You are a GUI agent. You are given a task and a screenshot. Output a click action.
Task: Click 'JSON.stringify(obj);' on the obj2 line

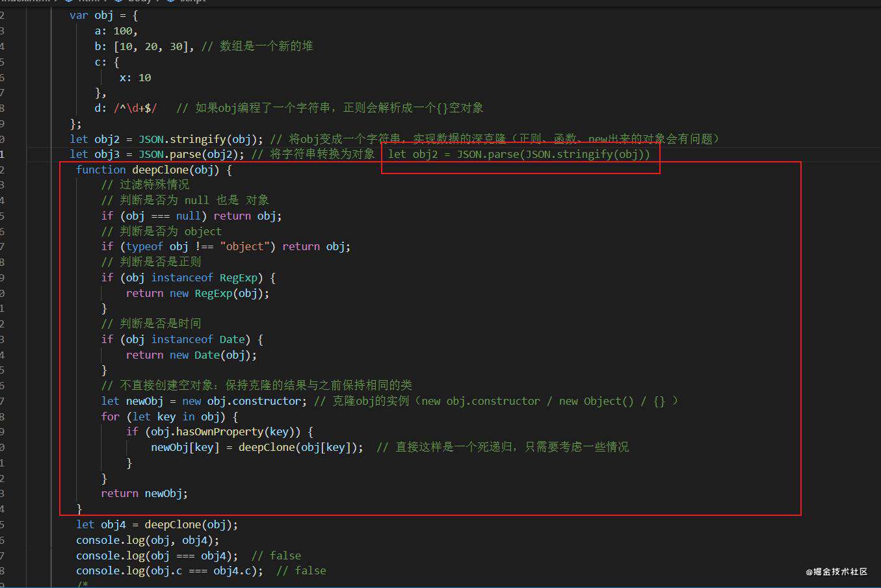pyautogui.click(x=201, y=139)
